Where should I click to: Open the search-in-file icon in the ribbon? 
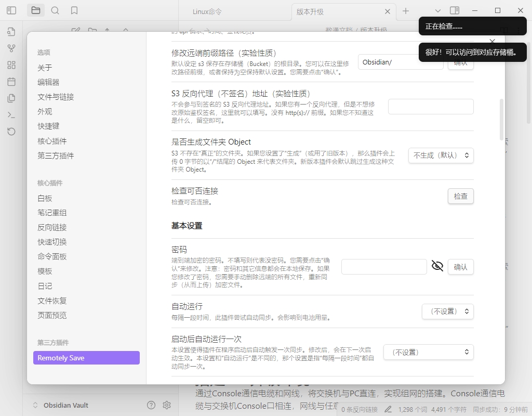pyautogui.click(x=11, y=32)
